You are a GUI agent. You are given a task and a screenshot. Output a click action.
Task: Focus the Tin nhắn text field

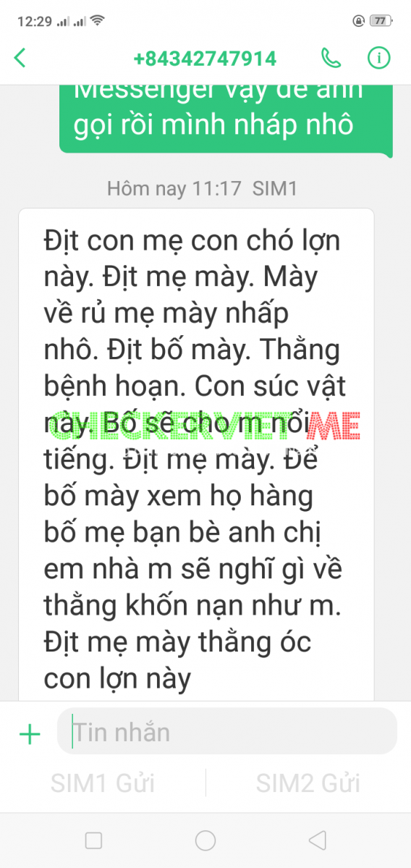pyautogui.click(x=227, y=731)
